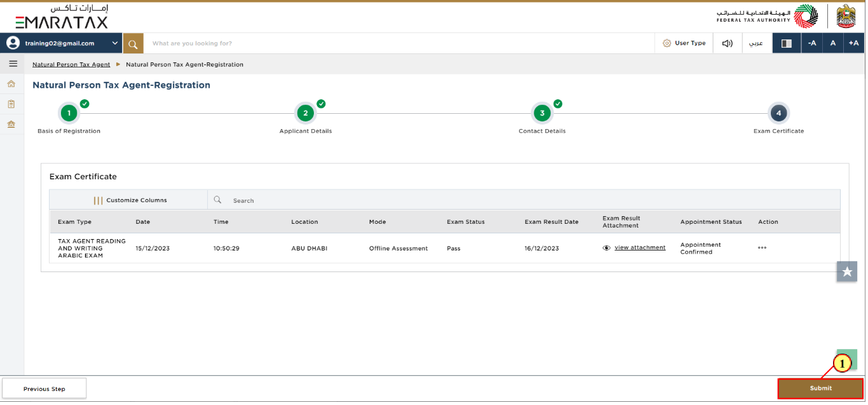
Task: Click the star favorites button
Action: click(847, 271)
